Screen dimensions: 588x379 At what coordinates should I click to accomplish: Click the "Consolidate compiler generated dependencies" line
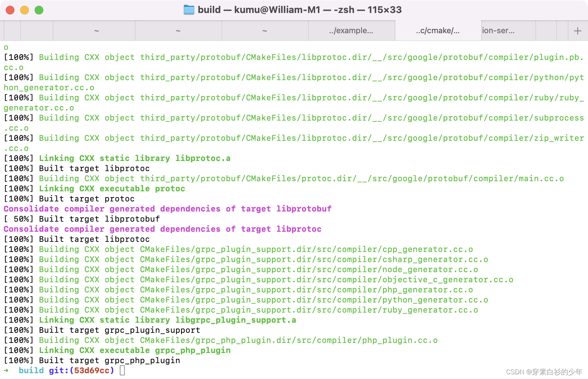coord(167,209)
